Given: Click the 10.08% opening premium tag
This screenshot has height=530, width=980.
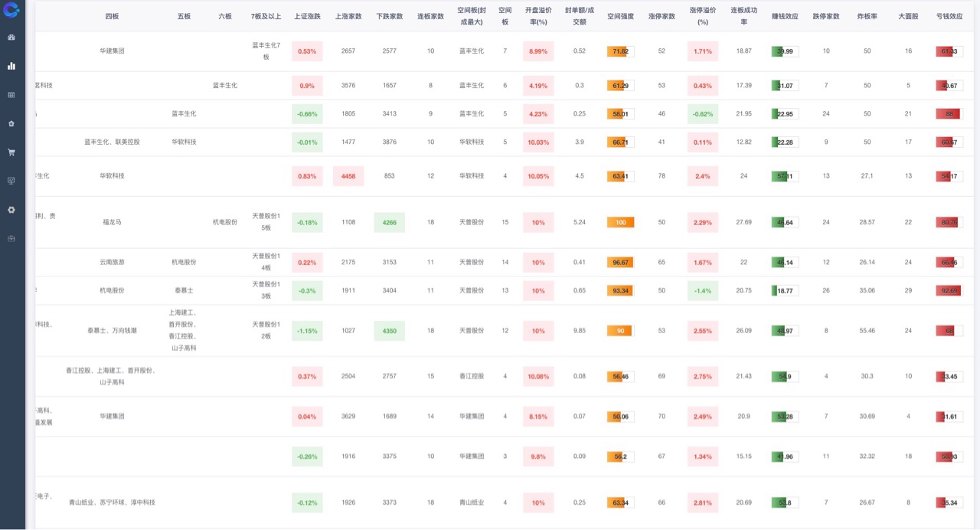Looking at the screenshot, I should (x=538, y=376).
